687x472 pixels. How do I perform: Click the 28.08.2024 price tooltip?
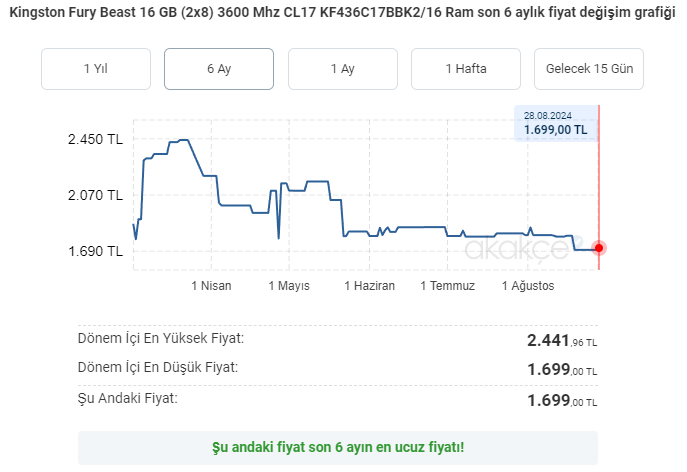tap(554, 123)
